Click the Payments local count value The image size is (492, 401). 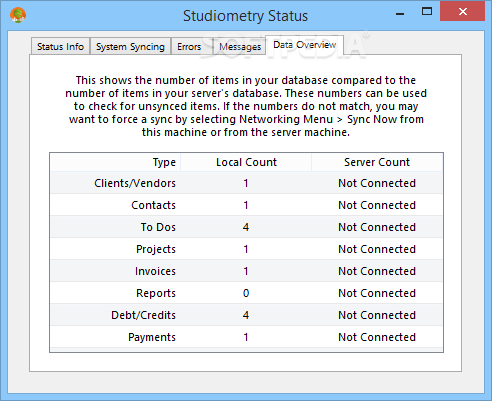click(x=246, y=337)
